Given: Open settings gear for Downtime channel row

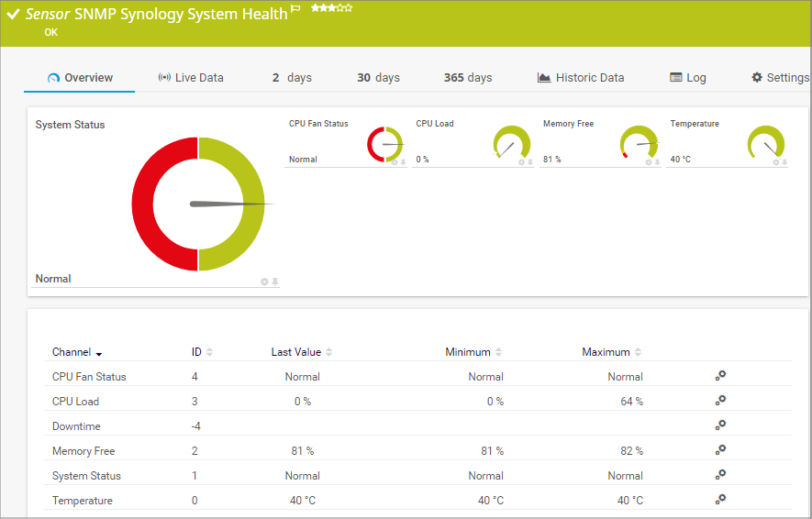Looking at the screenshot, I should click(721, 425).
